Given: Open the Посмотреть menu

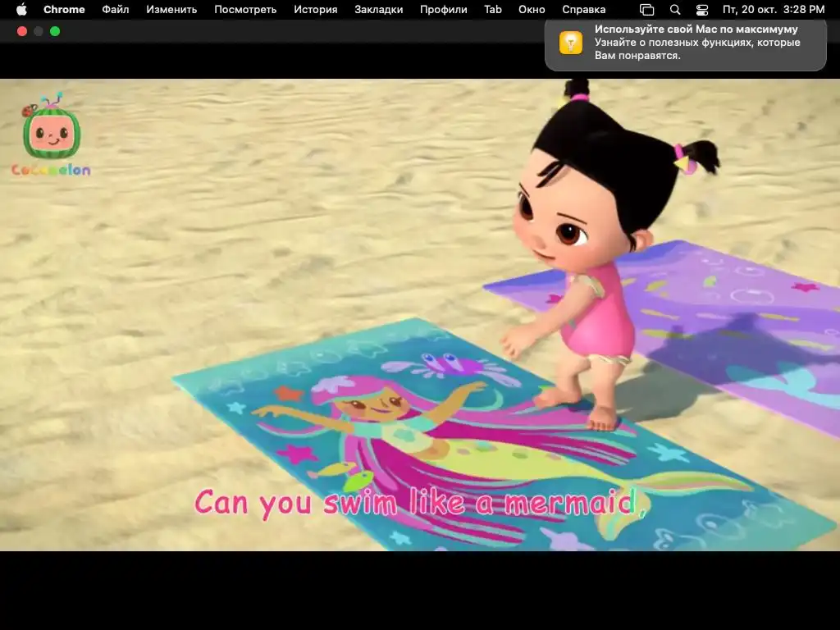Looking at the screenshot, I should tap(245, 10).
